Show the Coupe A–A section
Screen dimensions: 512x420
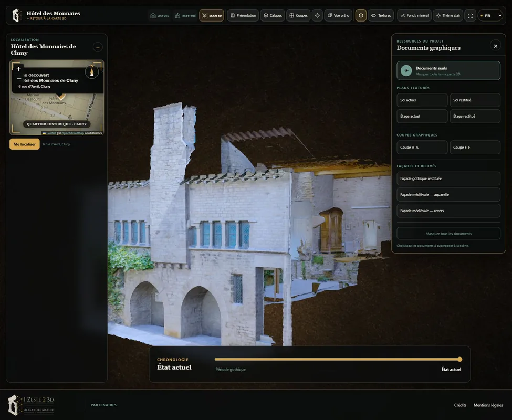point(422,148)
